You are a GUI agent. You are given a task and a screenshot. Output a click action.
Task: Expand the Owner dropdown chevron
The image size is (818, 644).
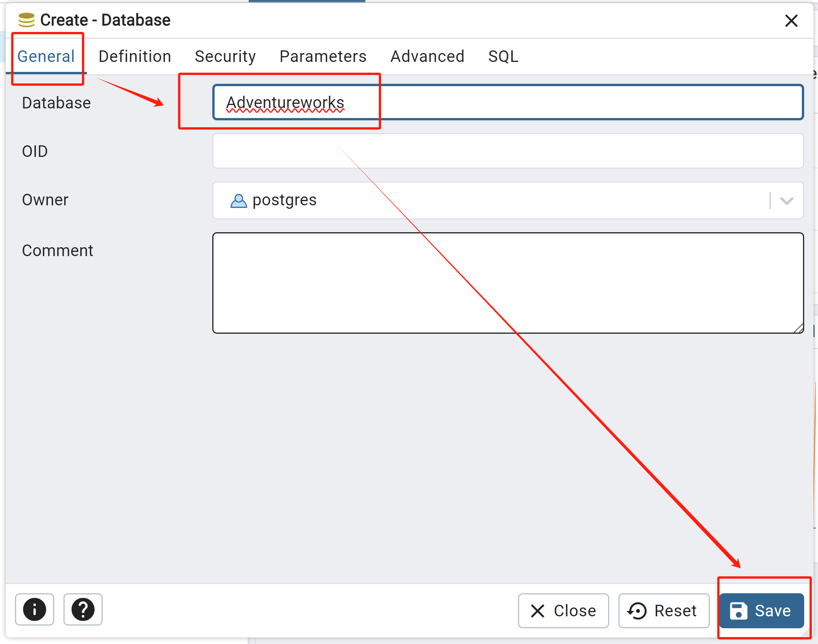point(787,200)
